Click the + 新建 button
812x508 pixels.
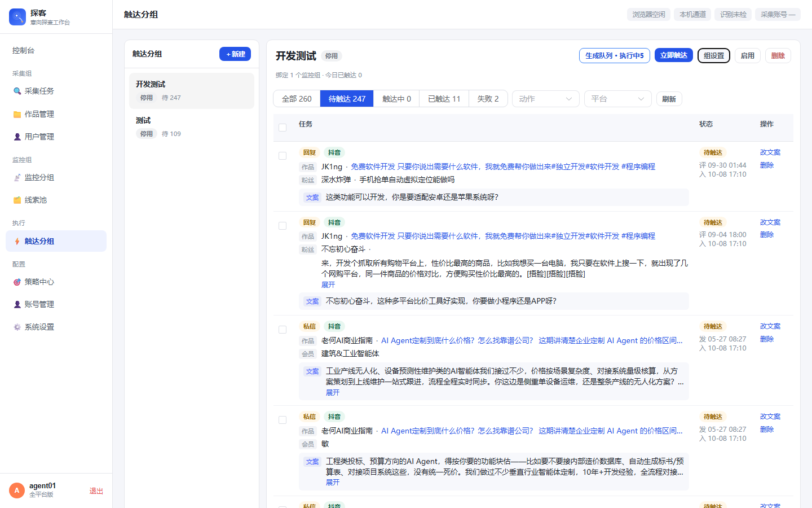tap(235, 54)
